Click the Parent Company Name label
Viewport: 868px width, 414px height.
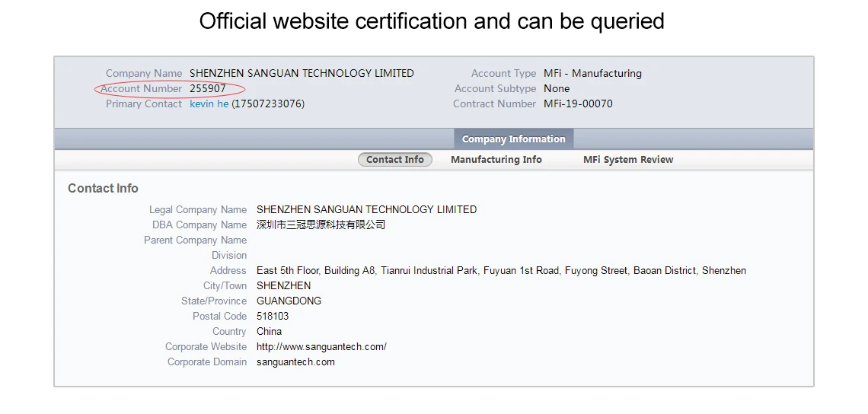tap(196, 240)
